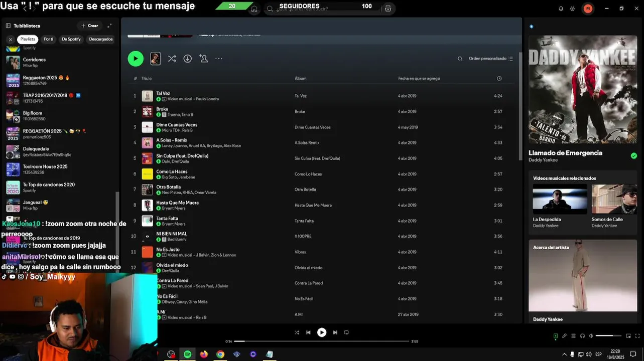Open the album link Vibras
Image resolution: width=644 pixels, height=361 pixels.
300,252
